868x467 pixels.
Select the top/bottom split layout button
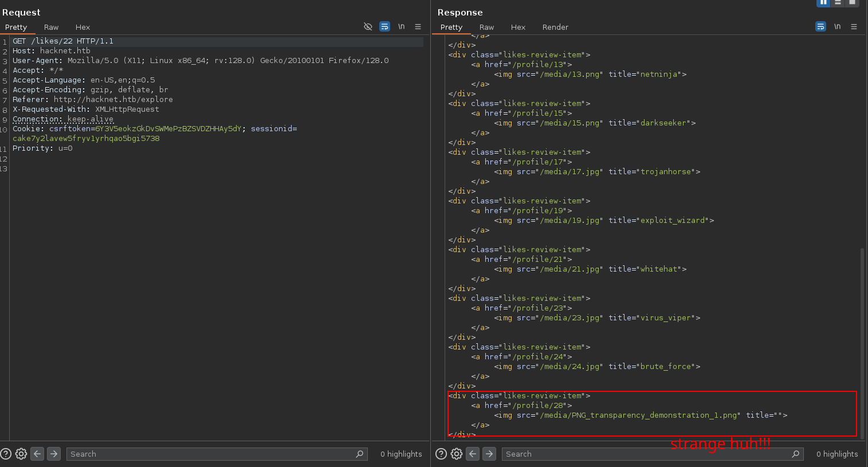[x=838, y=3]
